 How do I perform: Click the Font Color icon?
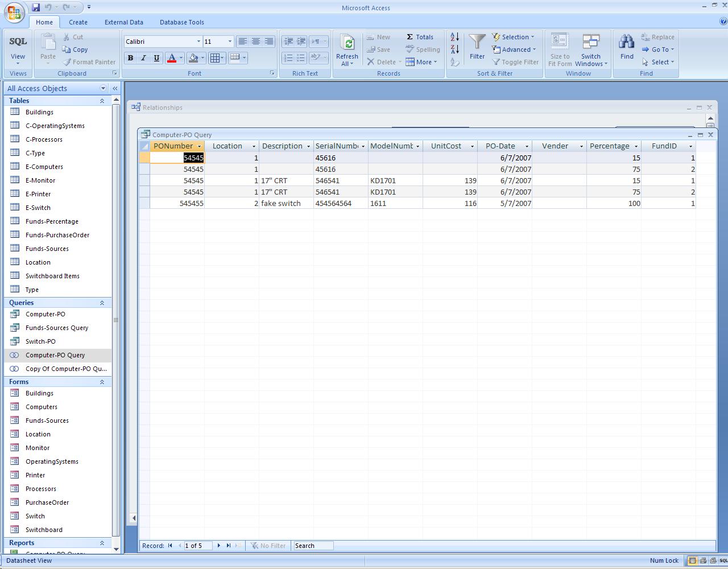[x=171, y=57]
